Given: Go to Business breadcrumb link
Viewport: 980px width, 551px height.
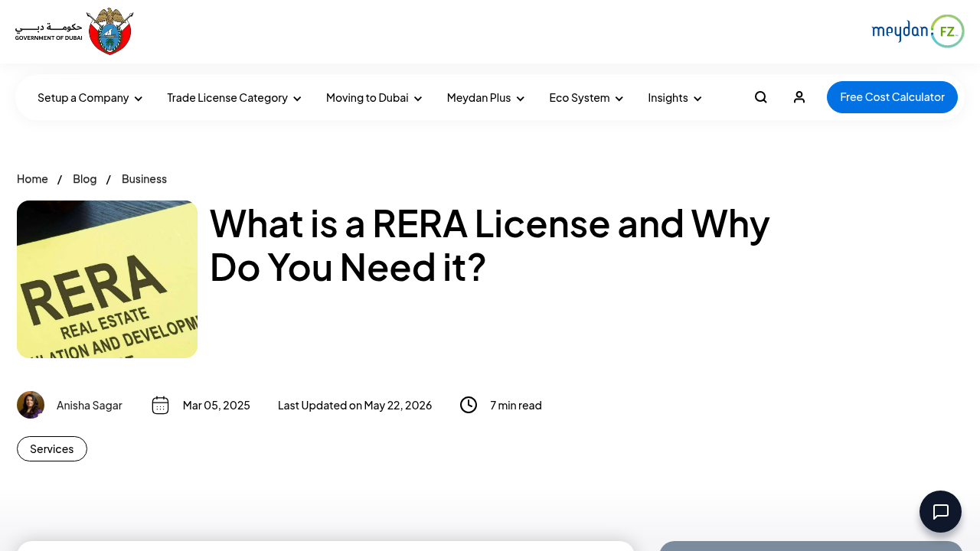Looking at the screenshot, I should (144, 179).
